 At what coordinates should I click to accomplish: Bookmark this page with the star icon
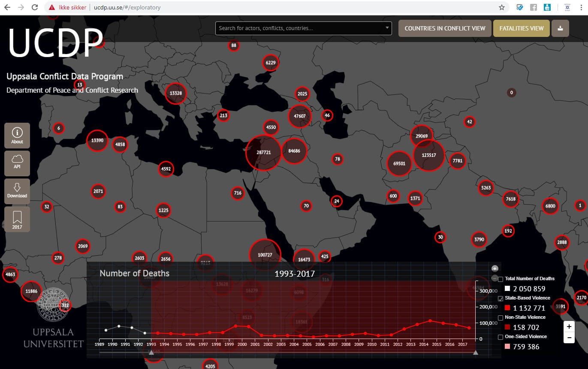pos(501,7)
